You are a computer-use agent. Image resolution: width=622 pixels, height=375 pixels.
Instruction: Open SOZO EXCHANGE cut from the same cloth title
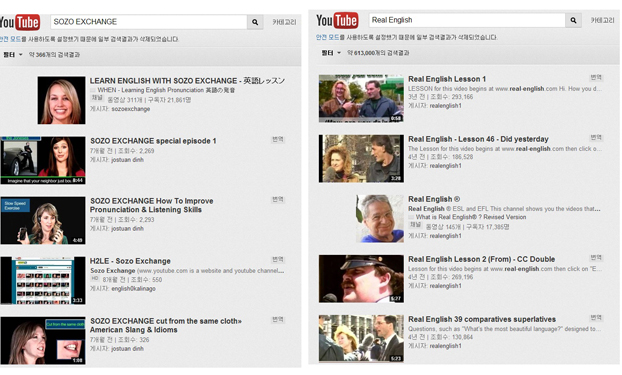165,325
